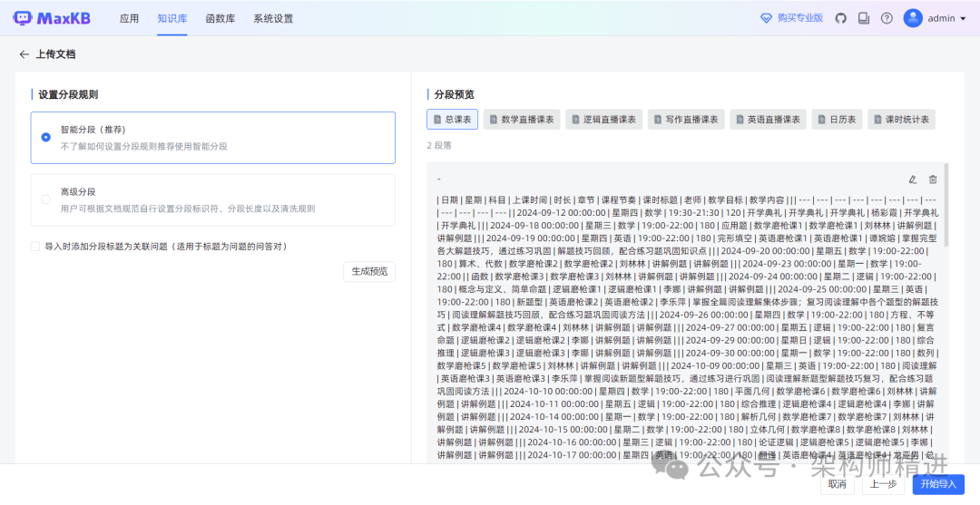Open the 写作直播课表 tab

click(686, 120)
